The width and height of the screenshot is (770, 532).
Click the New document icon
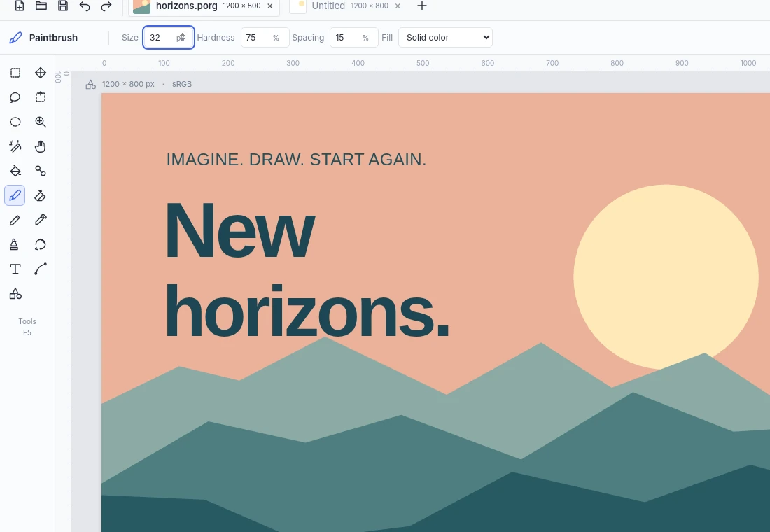(19, 6)
